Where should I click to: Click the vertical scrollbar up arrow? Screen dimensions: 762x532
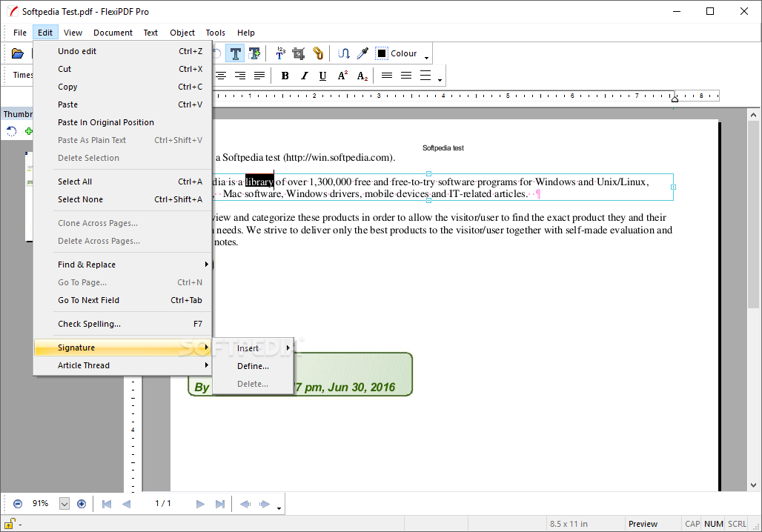click(x=753, y=115)
